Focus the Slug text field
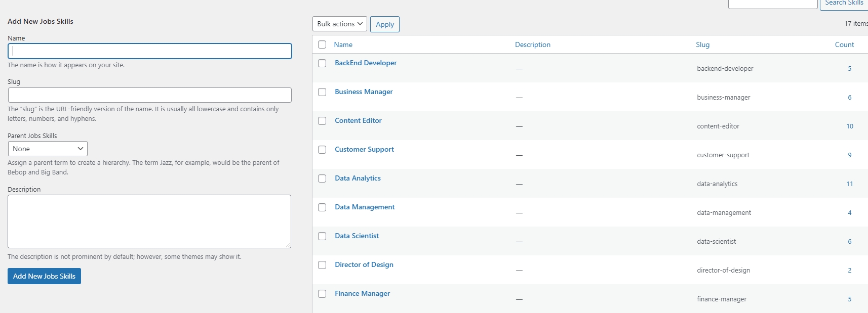This screenshot has width=868, height=313. pyautogui.click(x=149, y=95)
